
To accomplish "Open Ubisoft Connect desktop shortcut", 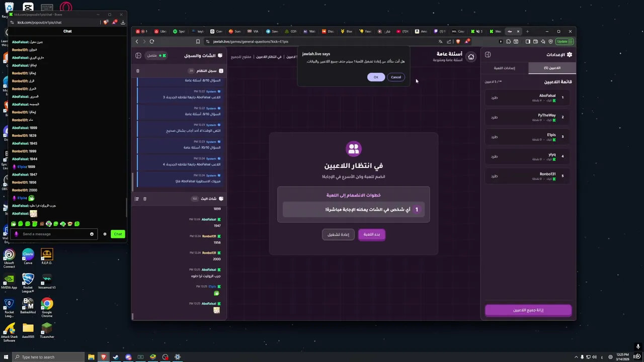I will [x=9, y=258].
